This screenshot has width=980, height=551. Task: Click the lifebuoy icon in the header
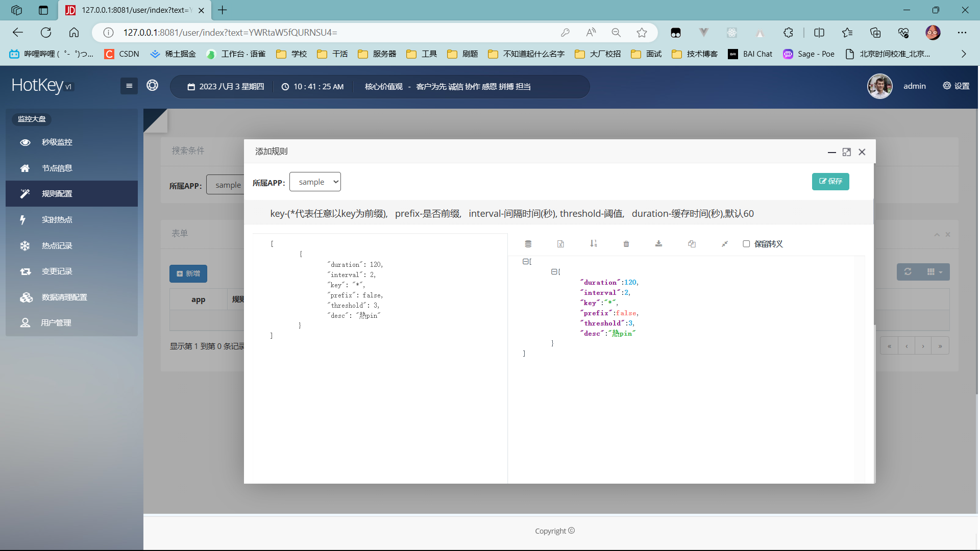152,86
